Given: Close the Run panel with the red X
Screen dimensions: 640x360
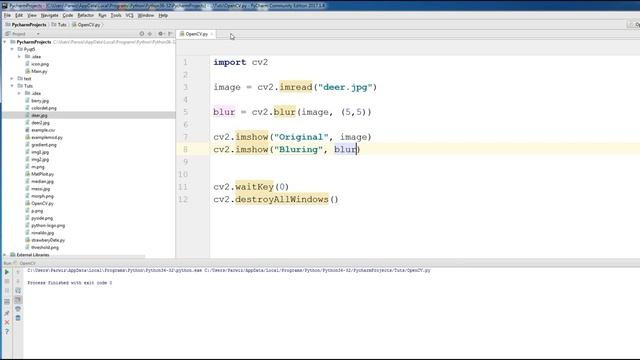Looking at the screenshot, I should coord(7,322).
